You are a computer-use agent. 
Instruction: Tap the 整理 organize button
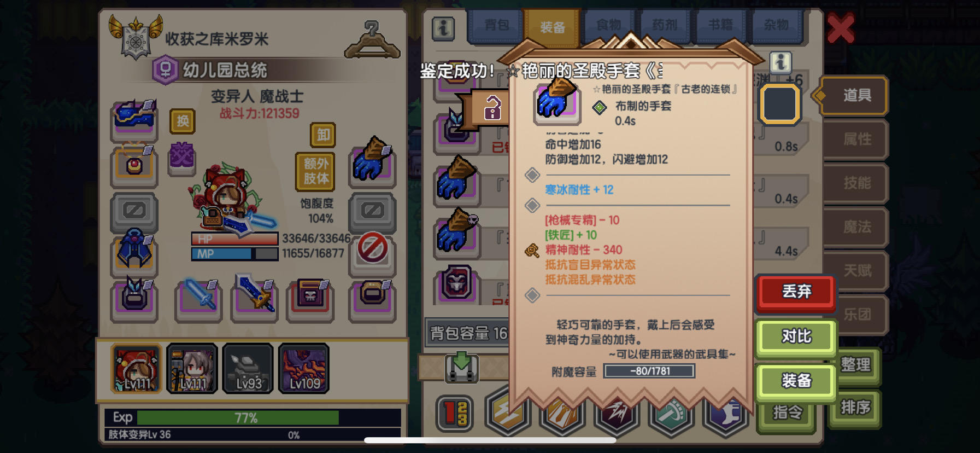coord(855,364)
